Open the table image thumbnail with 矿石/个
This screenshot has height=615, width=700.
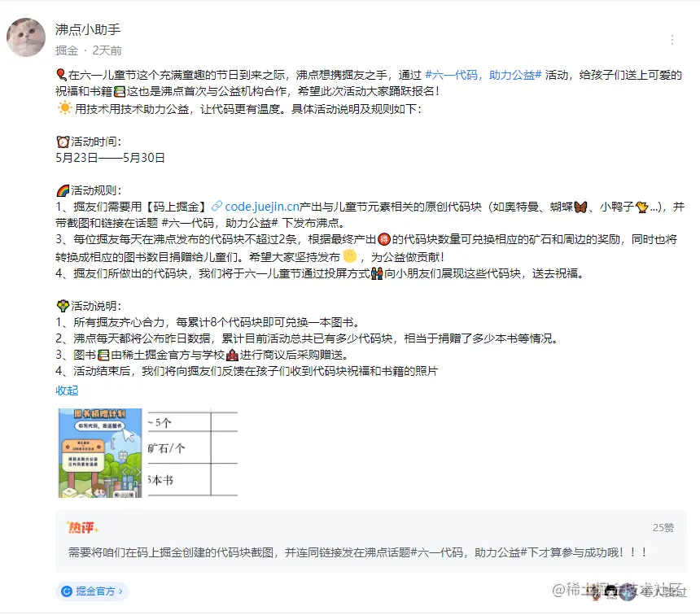(193, 453)
